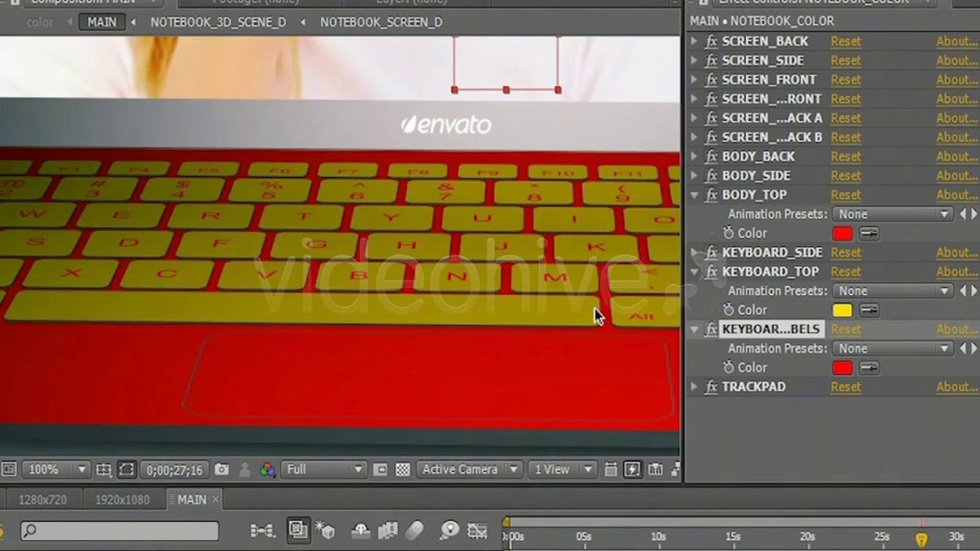The image size is (980, 551).
Task: Toggle stopwatch for KEYBOARD_TOP Color
Action: point(729,310)
